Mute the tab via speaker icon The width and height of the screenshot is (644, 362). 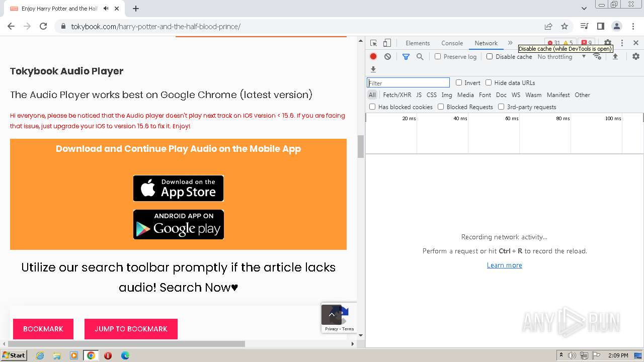pos(106,9)
